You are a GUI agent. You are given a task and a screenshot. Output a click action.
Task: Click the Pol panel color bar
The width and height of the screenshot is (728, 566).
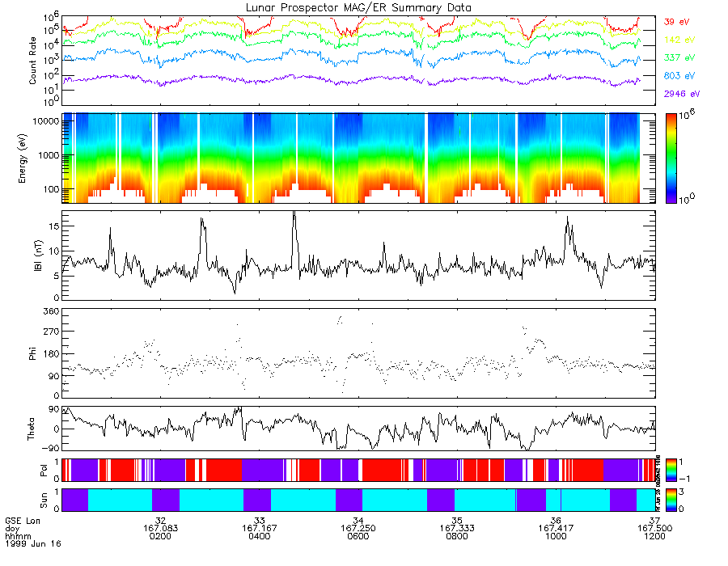point(671,471)
